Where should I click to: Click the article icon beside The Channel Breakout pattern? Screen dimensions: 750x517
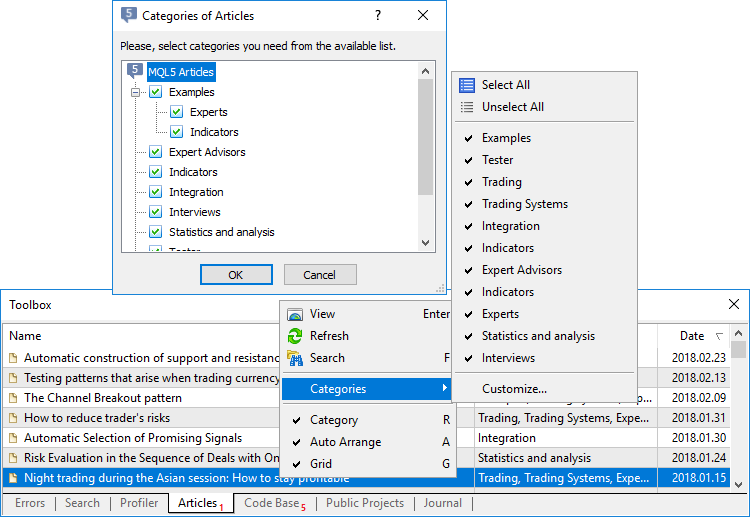click(x=14, y=398)
